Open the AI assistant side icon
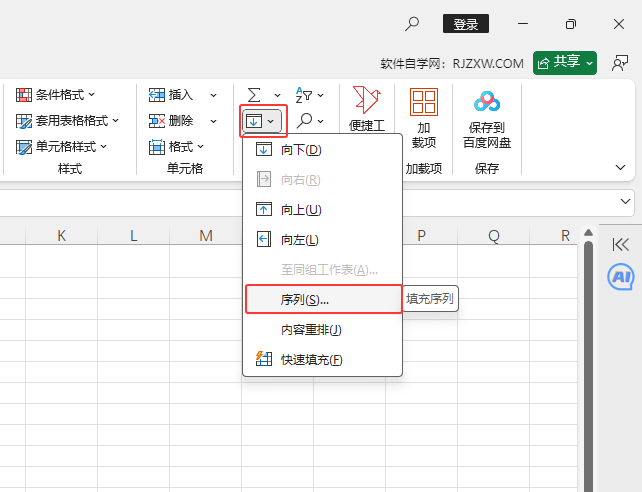Image resolution: width=642 pixels, height=492 pixels. coord(620,276)
